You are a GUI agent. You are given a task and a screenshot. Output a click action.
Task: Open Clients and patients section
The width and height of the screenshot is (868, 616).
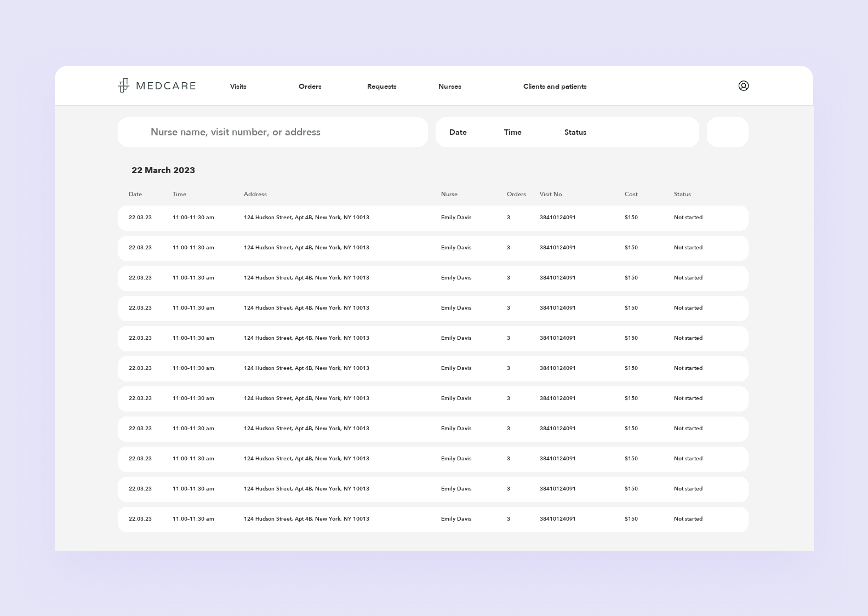(x=555, y=87)
